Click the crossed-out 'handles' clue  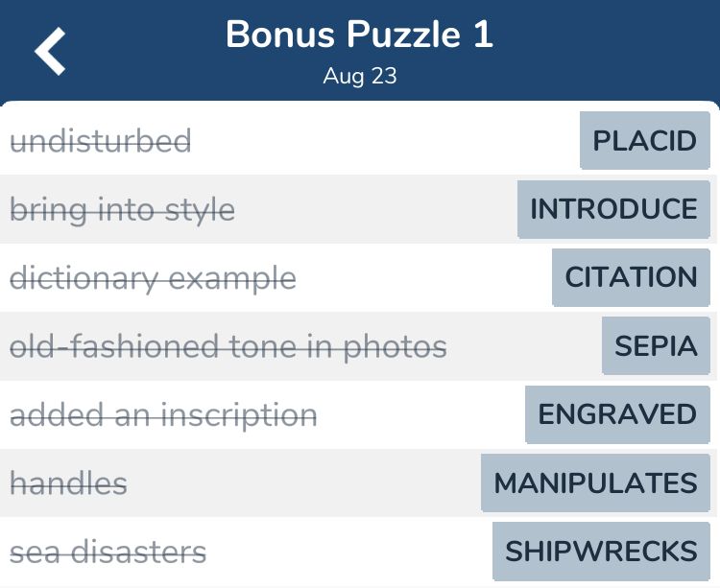68,483
